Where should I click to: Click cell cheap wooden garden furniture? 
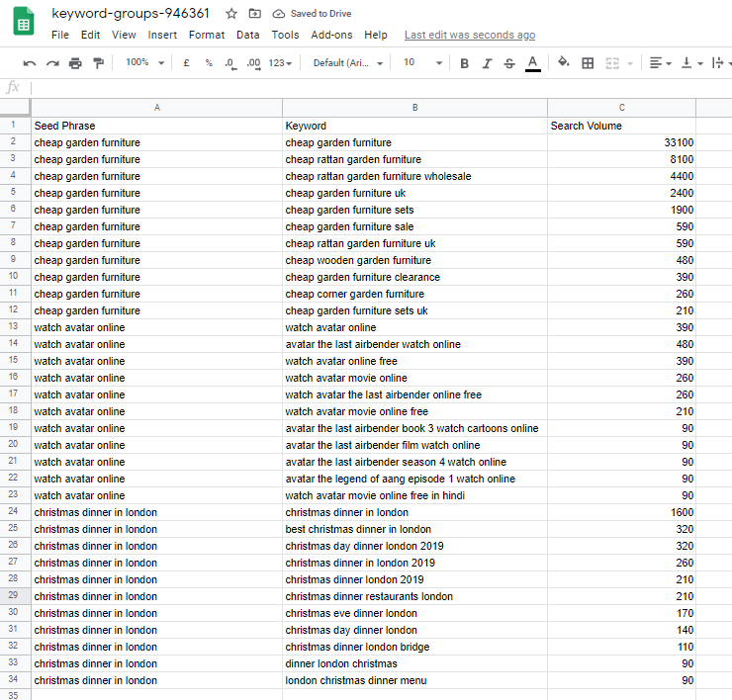coord(415,260)
